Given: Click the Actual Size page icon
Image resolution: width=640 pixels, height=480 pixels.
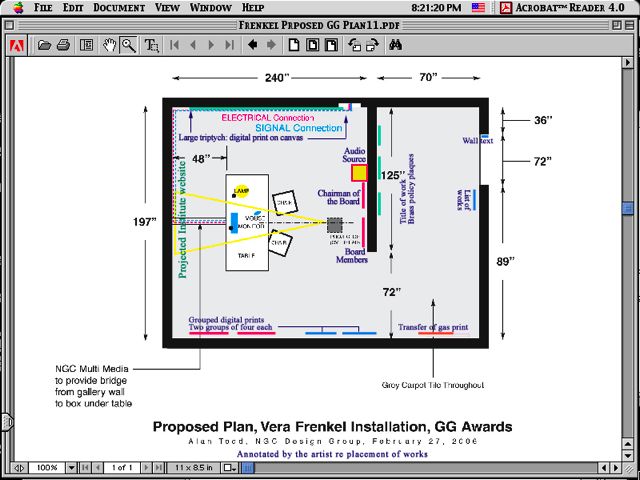Looking at the screenshot, I should point(294,44).
